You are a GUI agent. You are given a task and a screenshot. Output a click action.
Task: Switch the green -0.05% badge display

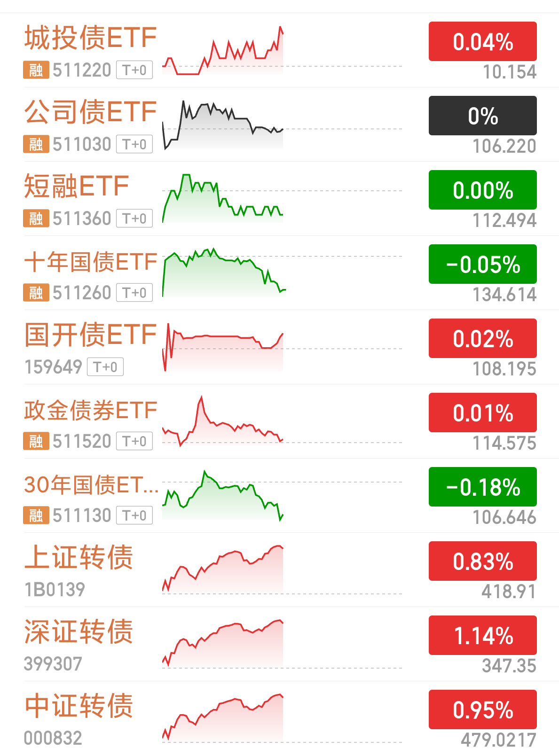(483, 264)
